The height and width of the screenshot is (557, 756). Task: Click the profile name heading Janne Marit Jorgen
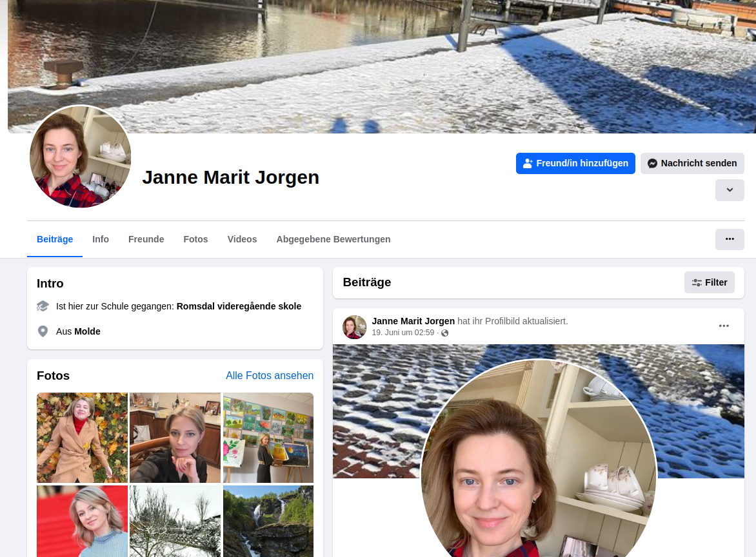pyautogui.click(x=230, y=177)
